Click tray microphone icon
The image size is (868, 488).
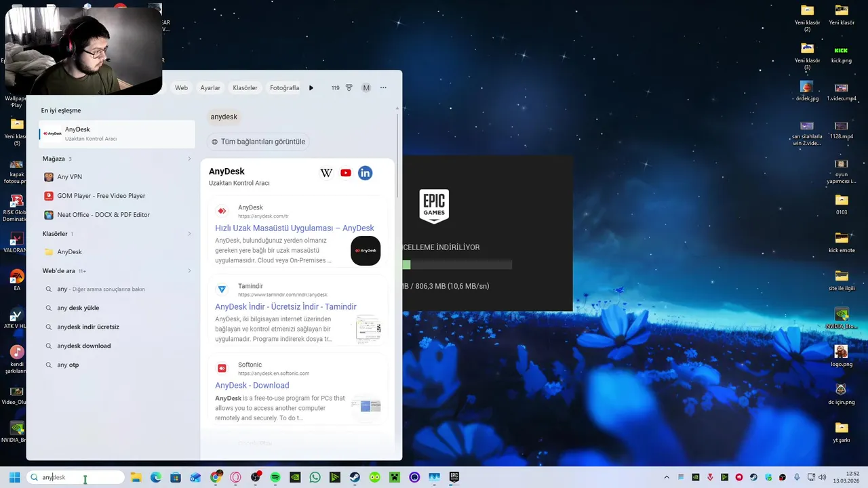click(797, 477)
